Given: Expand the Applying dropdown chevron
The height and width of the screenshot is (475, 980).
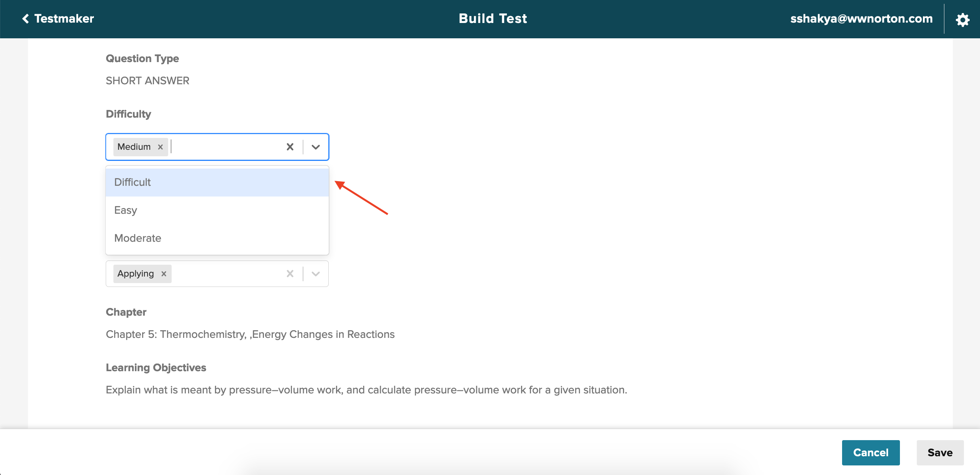Looking at the screenshot, I should (316, 274).
